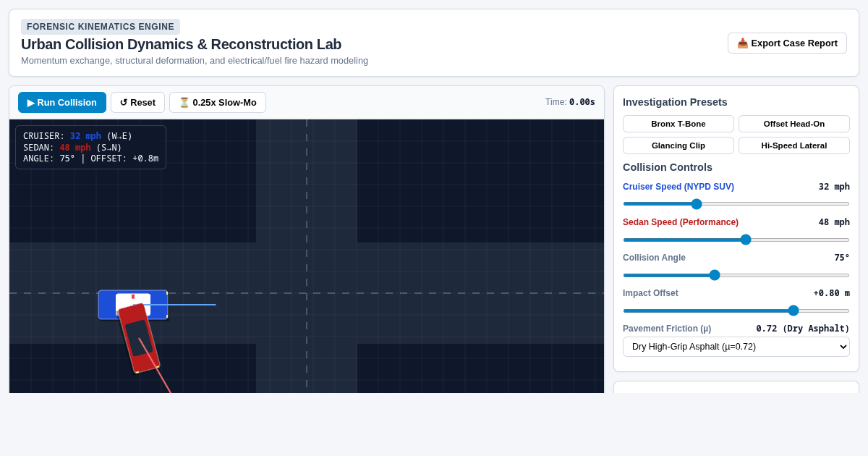This screenshot has height=456, width=868.
Task: Click the subtitle about momentum exchange modeling
Action: click(x=195, y=61)
